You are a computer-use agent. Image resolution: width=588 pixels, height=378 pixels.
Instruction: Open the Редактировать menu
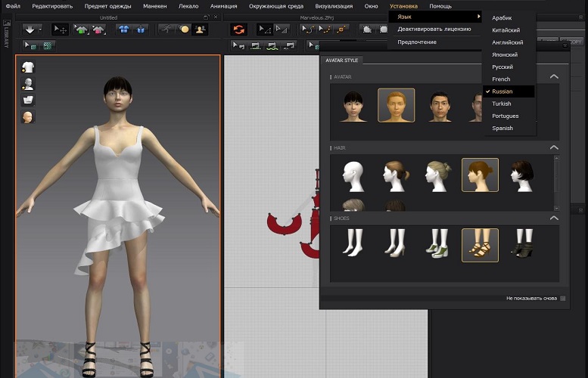52,6
